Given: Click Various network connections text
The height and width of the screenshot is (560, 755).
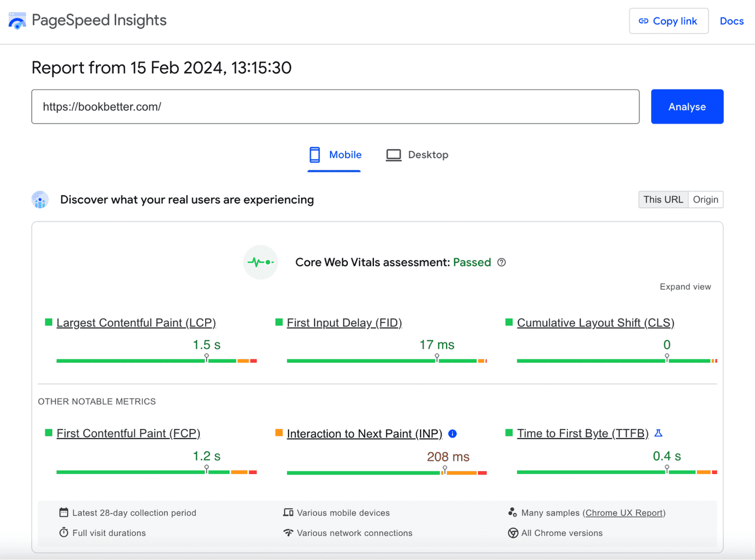Looking at the screenshot, I should point(354,533).
